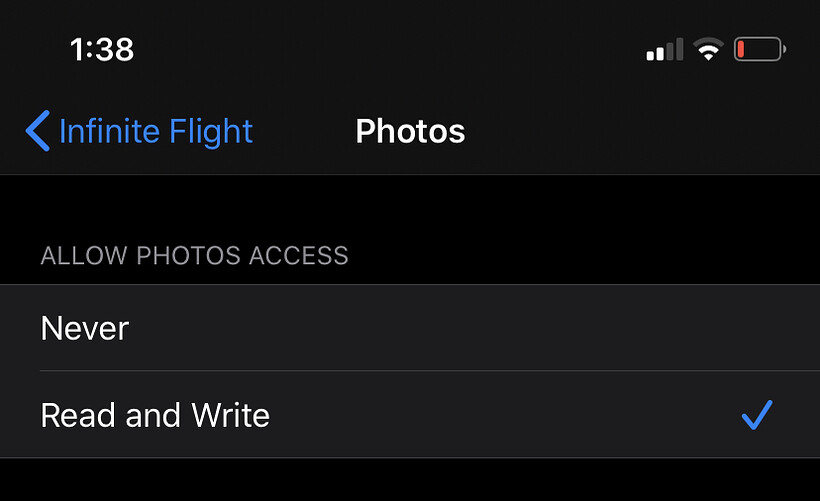Select the Never photos access option
The width and height of the screenshot is (820, 501).
(x=85, y=328)
